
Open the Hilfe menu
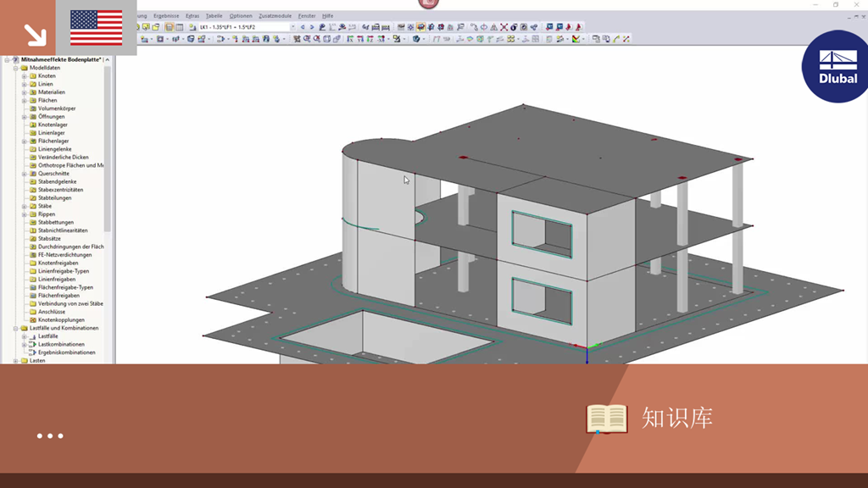click(328, 16)
